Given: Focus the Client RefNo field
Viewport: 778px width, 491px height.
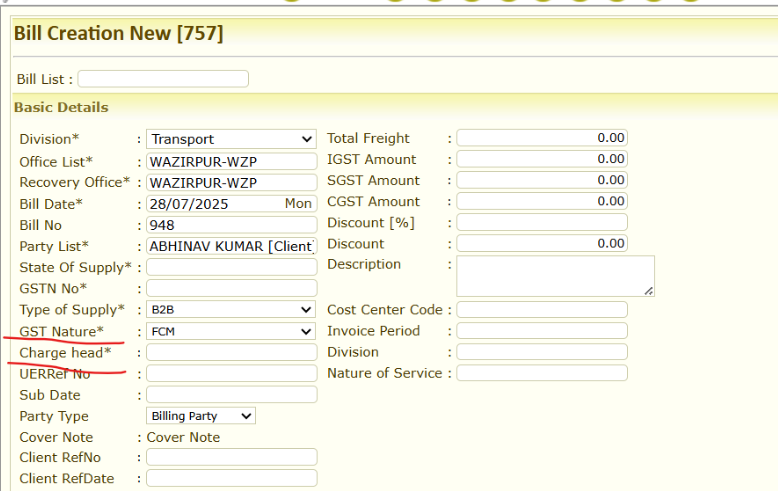Looking at the screenshot, I should click(231, 458).
